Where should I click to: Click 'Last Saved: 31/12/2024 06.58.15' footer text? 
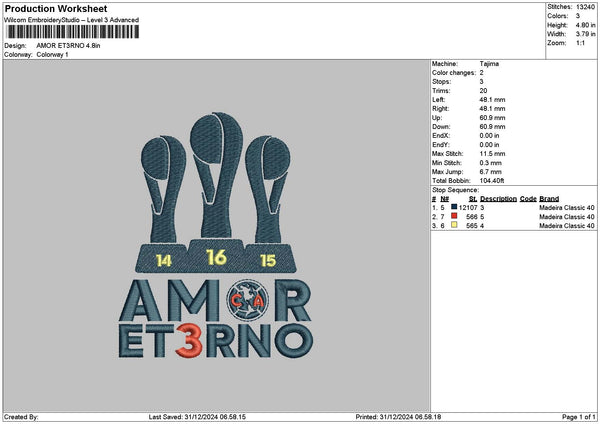click(x=197, y=417)
